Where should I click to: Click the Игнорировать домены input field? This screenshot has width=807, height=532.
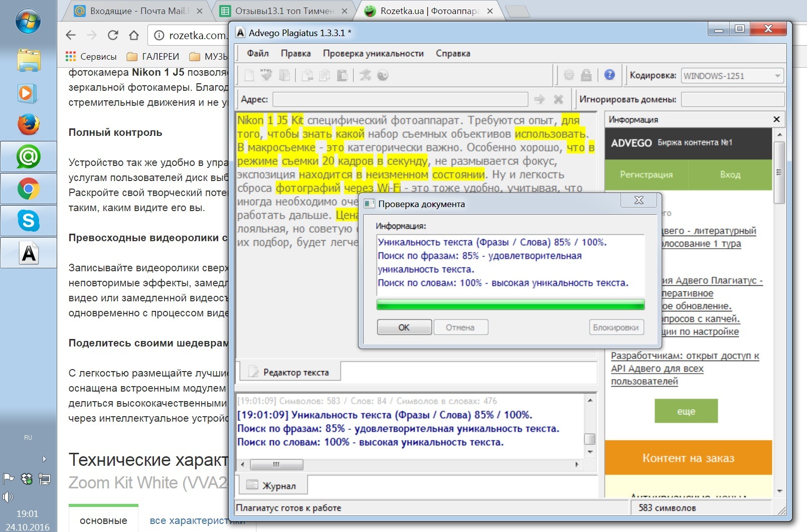tap(732, 99)
